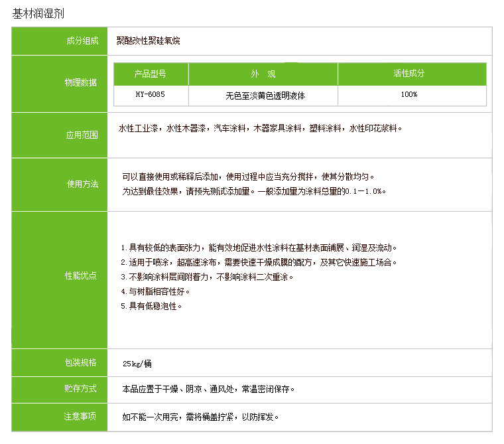Select the 应用范围 row label
Viewport: 504px width, 444px height.
[81, 135]
